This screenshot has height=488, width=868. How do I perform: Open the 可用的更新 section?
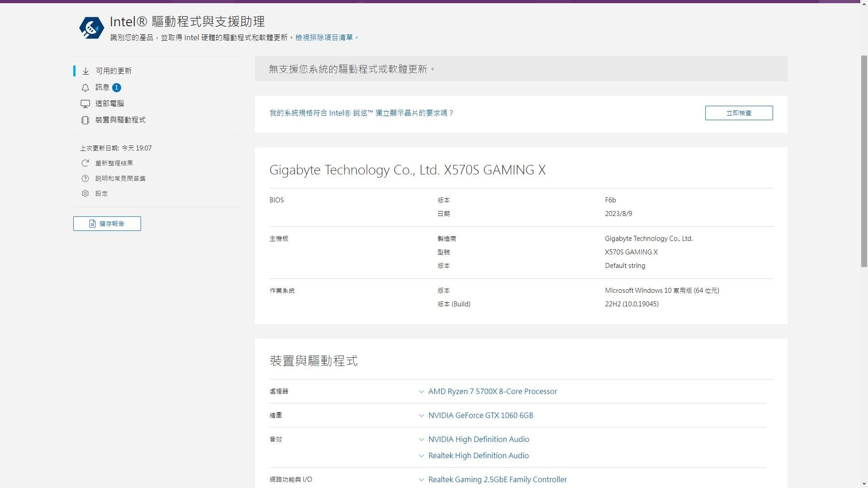click(113, 71)
